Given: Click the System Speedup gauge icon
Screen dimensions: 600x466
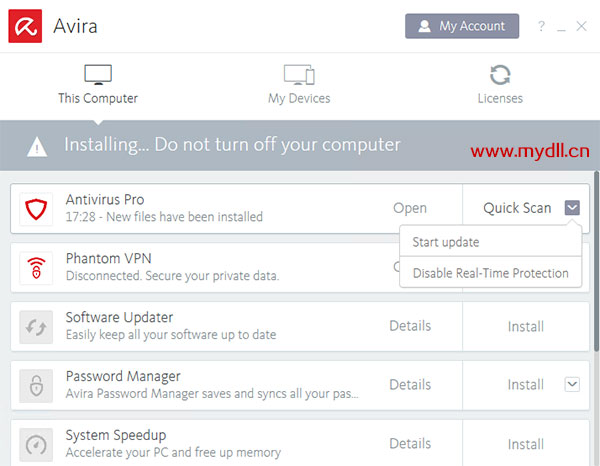Looking at the screenshot, I should pyautogui.click(x=36, y=445).
